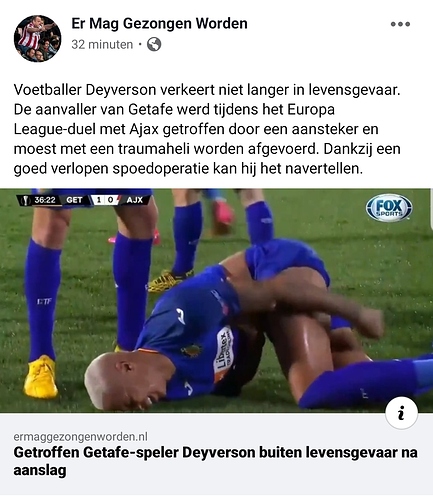
Task: Click the 1-0 score on the scoreboard
Action: tap(104, 200)
